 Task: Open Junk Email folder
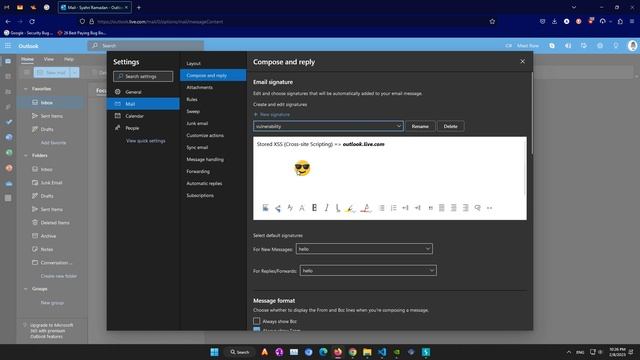click(x=51, y=182)
